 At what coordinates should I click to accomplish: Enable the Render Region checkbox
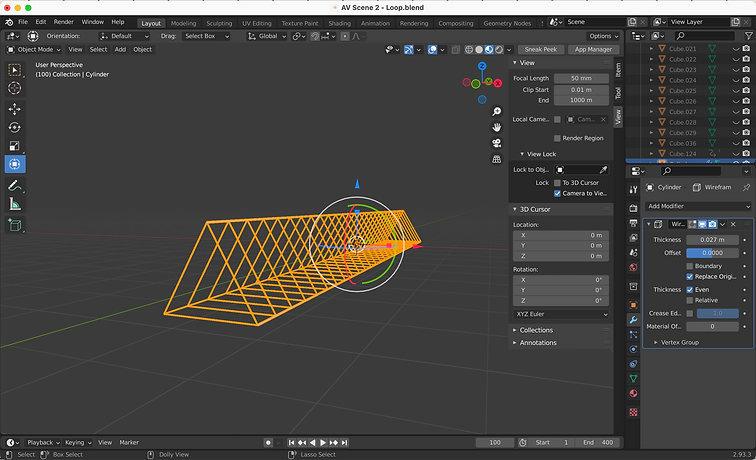click(x=557, y=138)
